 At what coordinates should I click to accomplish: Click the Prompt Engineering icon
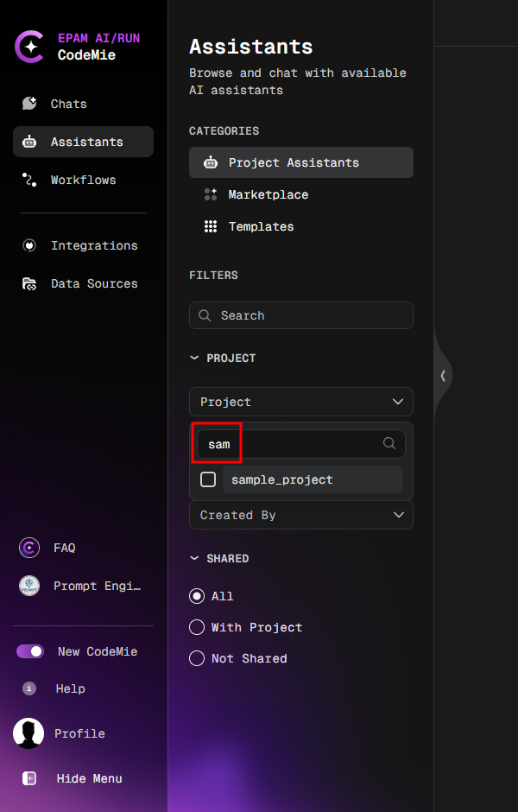[x=28, y=586]
